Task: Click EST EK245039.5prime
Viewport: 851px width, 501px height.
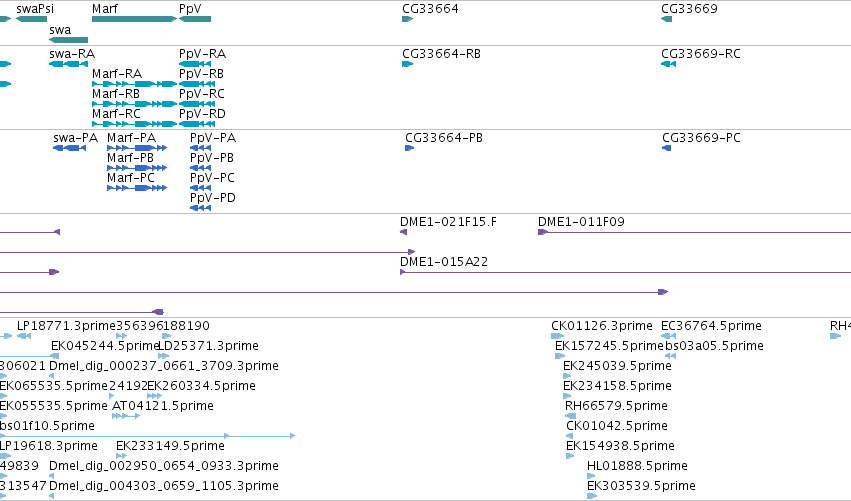Action: (x=617, y=366)
